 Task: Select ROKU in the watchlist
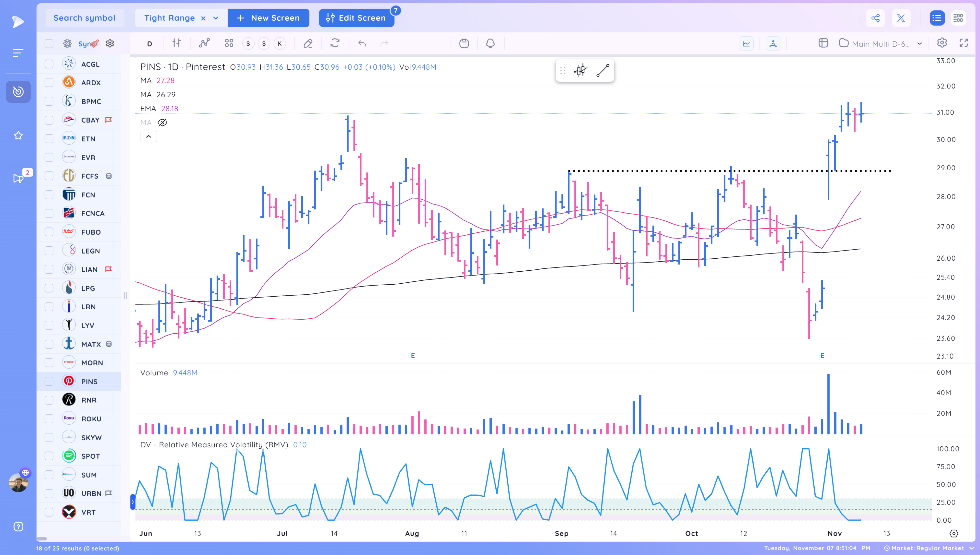pyautogui.click(x=91, y=419)
